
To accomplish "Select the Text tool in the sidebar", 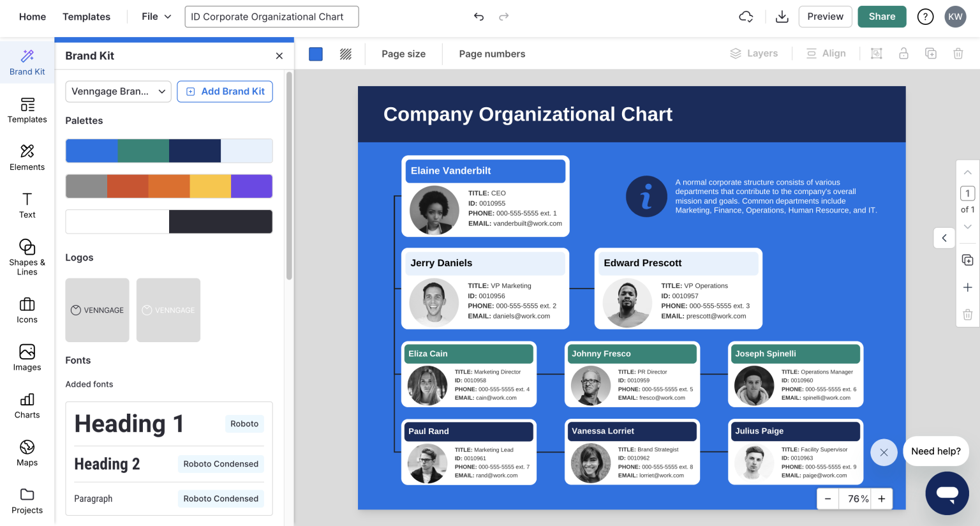I will click(27, 206).
